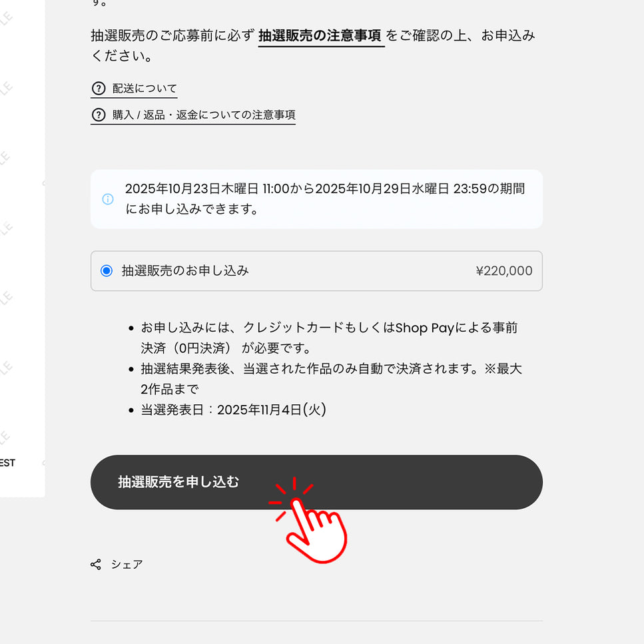The image size is (644, 644).
Task: Open the 配送について help link text
Action: point(145,89)
